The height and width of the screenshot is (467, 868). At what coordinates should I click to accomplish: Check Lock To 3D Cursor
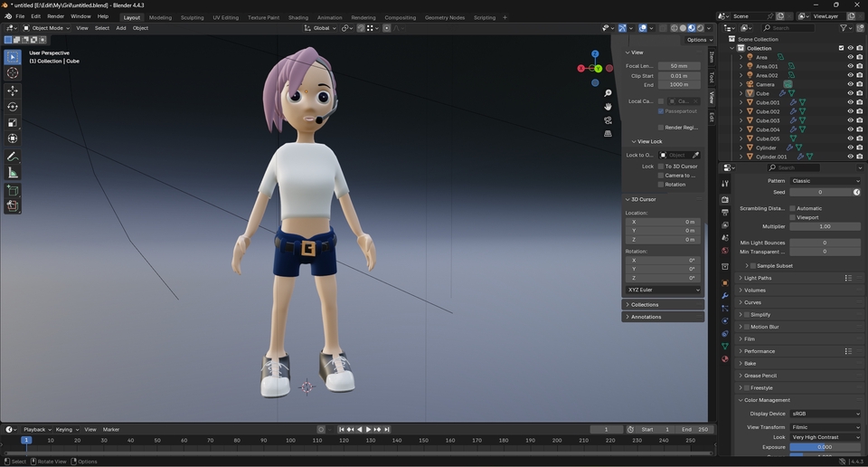(x=661, y=167)
